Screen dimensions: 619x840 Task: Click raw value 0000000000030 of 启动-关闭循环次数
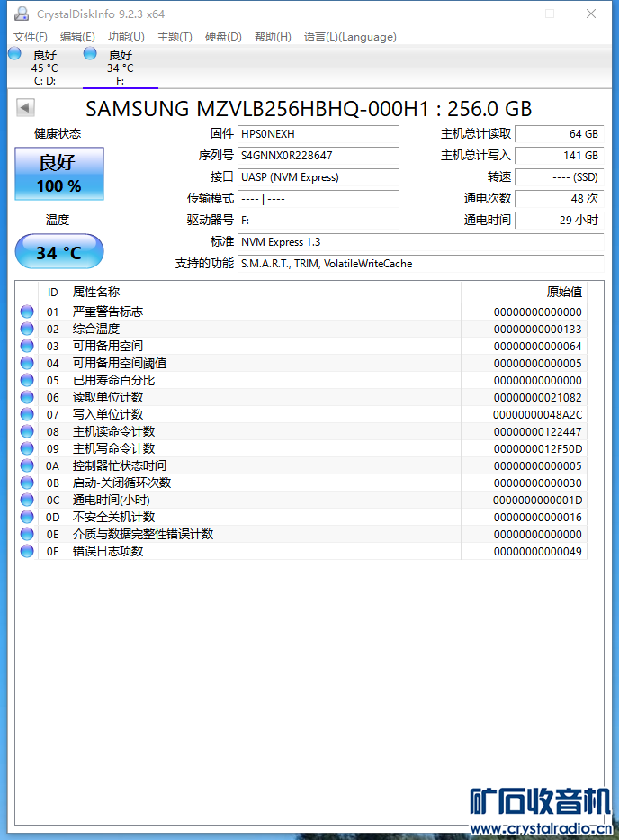538,483
